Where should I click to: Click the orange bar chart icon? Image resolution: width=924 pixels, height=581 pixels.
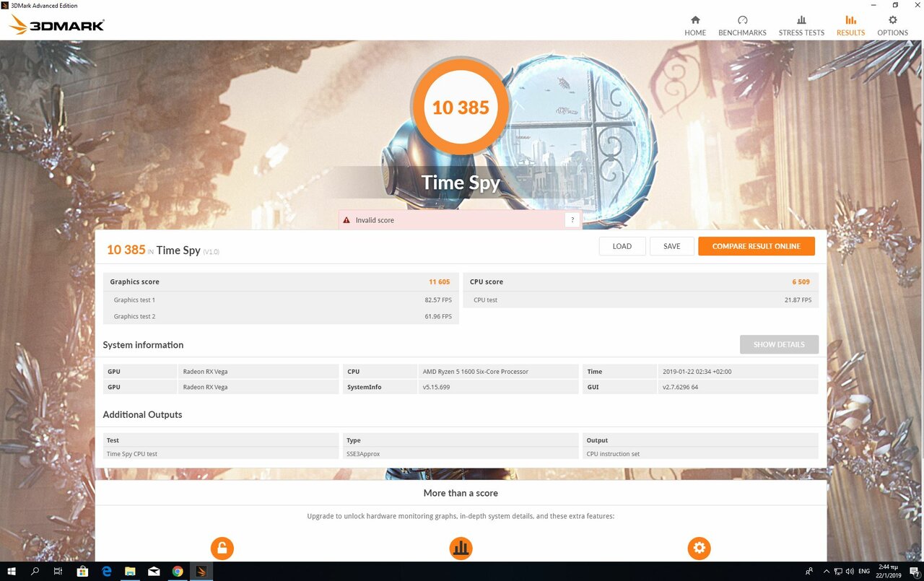(461, 549)
